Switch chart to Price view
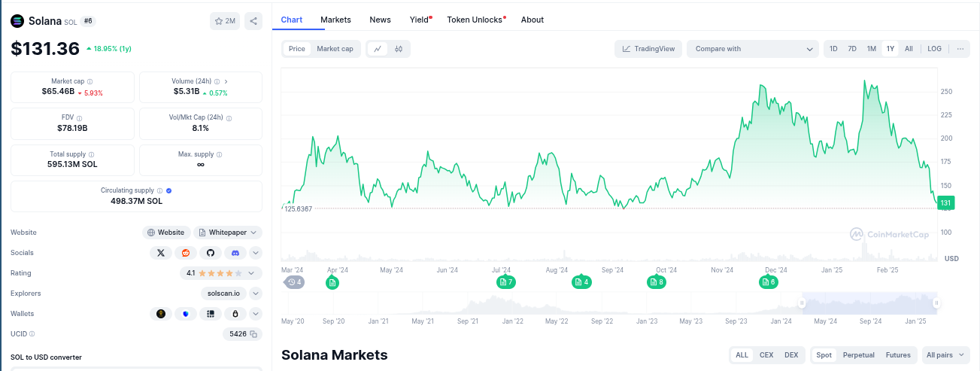980x371 pixels. 297,49
